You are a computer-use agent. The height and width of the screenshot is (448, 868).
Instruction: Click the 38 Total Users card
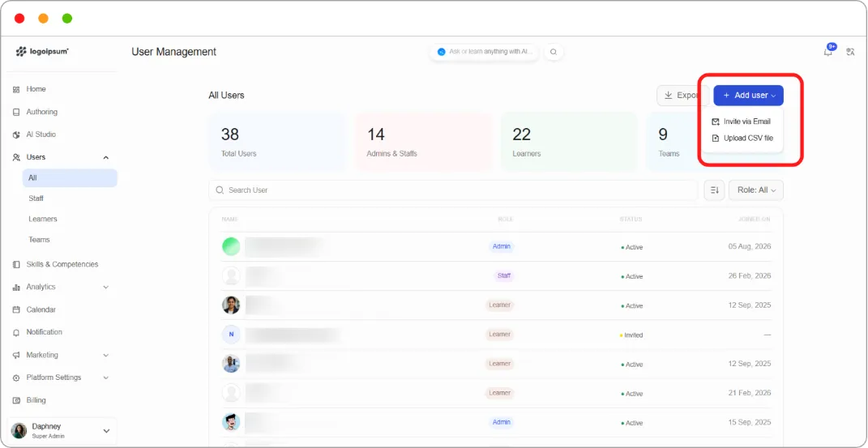[277, 142]
